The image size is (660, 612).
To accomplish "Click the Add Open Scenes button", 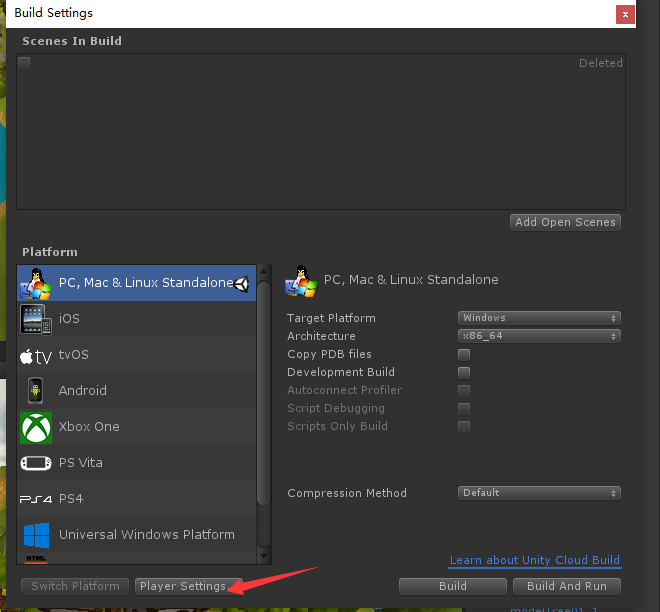I will (x=565, y=222).
